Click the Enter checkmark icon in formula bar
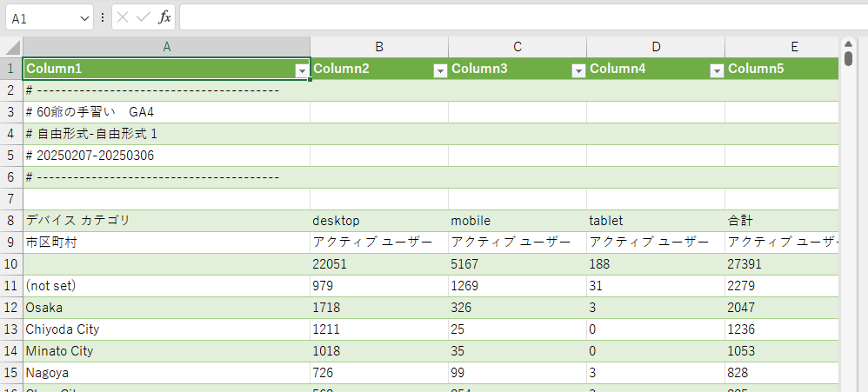Viewport: 868px width, 392px height. coord(144,17)
